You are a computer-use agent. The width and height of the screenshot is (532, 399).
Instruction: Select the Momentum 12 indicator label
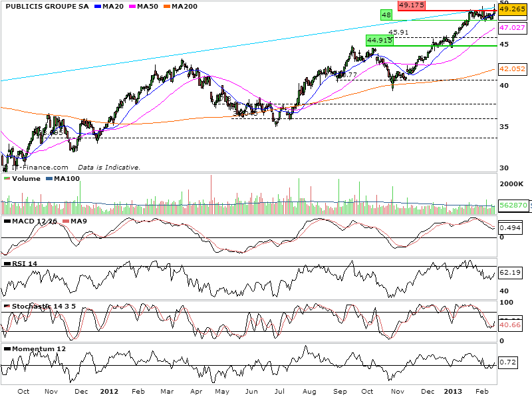point(39,349)
